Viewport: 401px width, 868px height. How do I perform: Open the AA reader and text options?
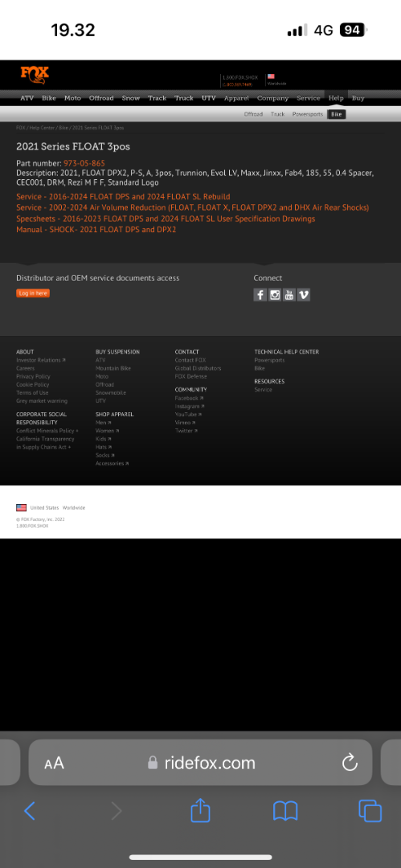pos(55,764)
